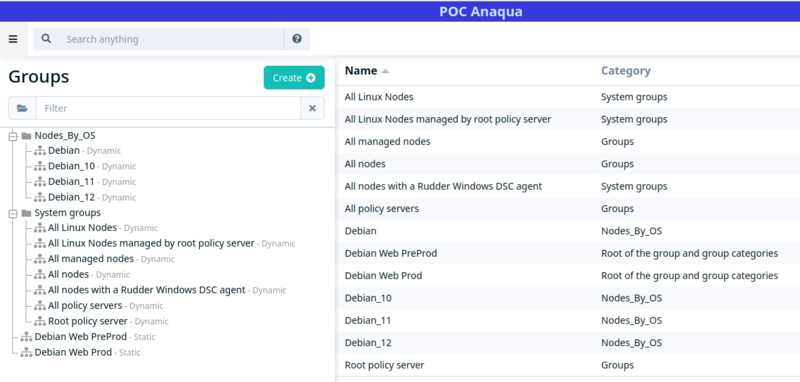800x382 pixels.
Task: Open Nodes_By_OS category label in tree
Action: (x=65, y=136)
